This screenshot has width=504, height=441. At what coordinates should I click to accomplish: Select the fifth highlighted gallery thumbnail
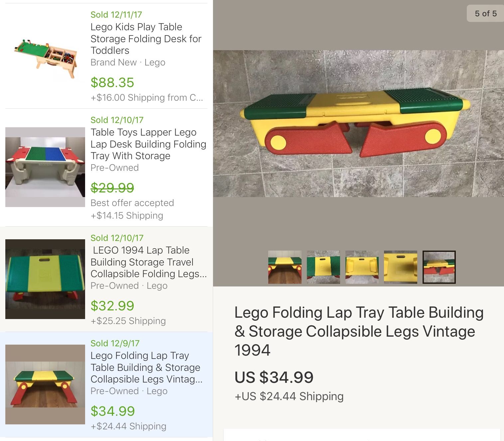click(x=439, y=267)
